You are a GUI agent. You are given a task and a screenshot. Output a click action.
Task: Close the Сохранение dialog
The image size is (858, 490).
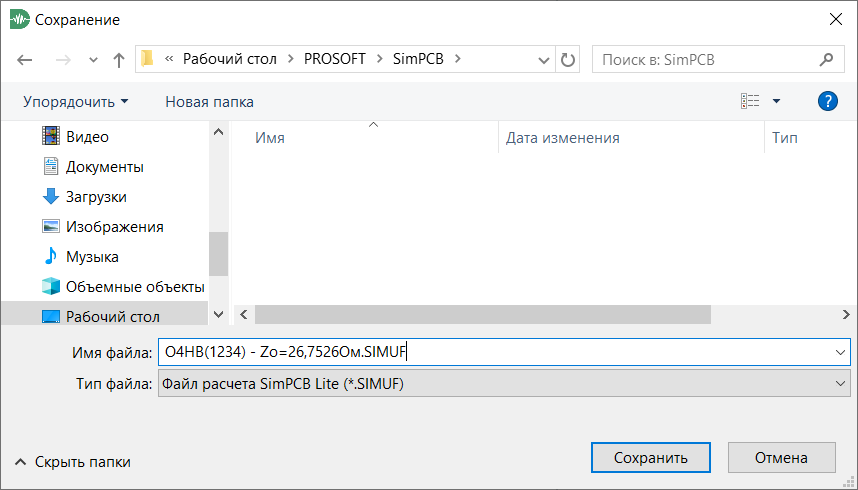click(836, 19)
